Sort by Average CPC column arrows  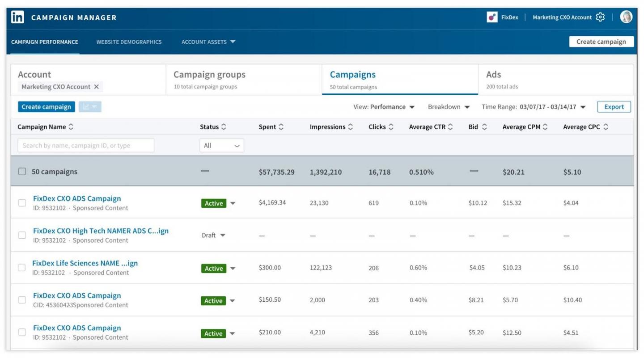coord(606,127)
